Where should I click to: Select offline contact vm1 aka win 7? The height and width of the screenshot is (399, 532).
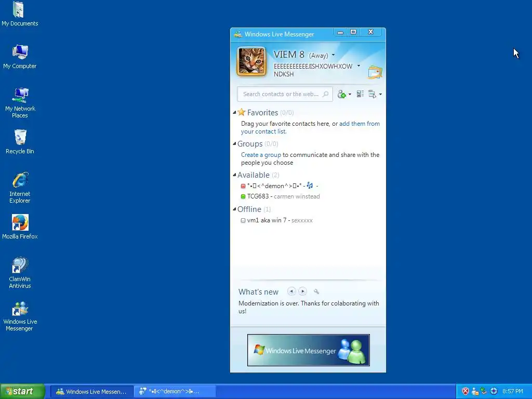tap(276, 220)
